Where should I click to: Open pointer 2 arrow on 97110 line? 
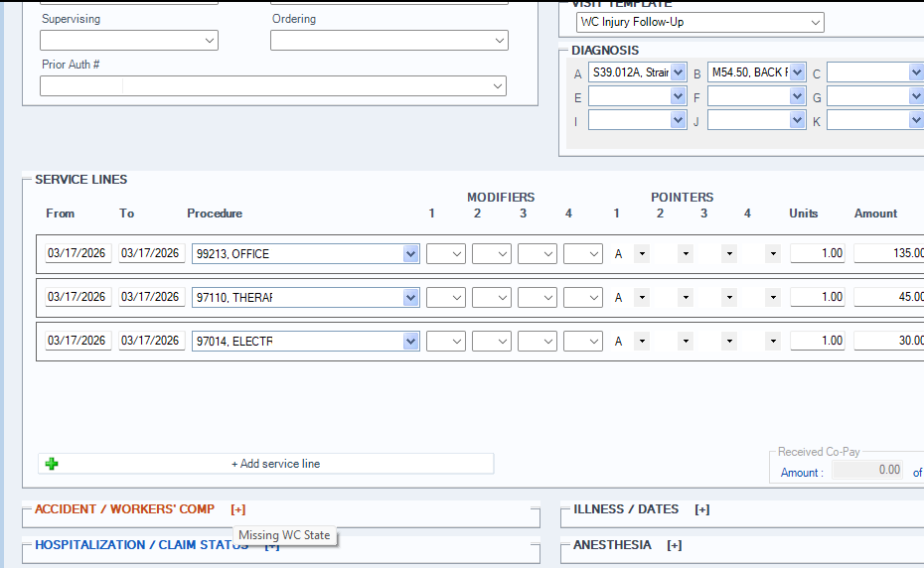tap(686, 298)
